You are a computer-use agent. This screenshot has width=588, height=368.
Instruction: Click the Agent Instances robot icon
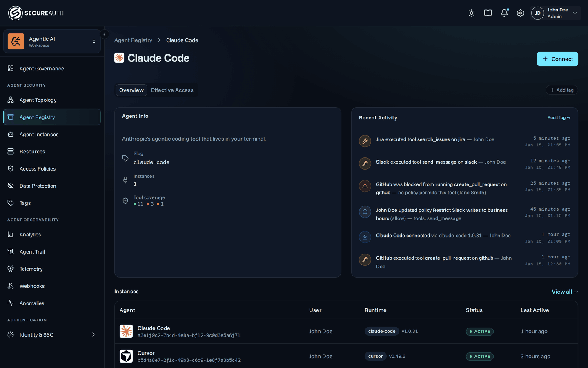coord(11,135)
